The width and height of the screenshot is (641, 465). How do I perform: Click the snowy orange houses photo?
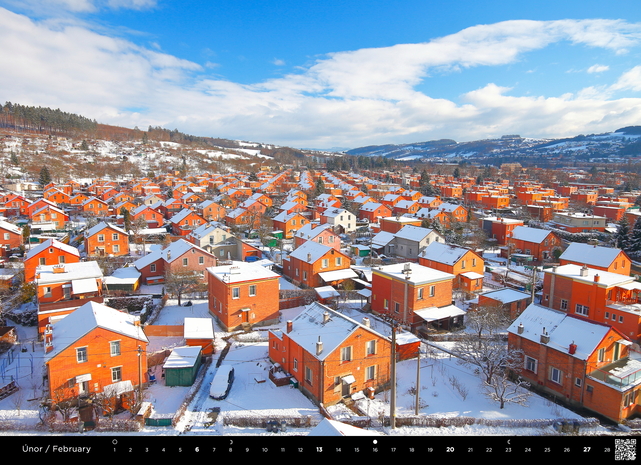pyautogui.click(x=320, y=218)
